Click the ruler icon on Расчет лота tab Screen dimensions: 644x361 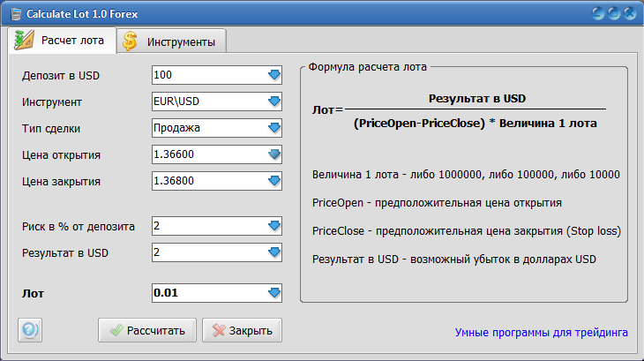click(x=24, y=41)
